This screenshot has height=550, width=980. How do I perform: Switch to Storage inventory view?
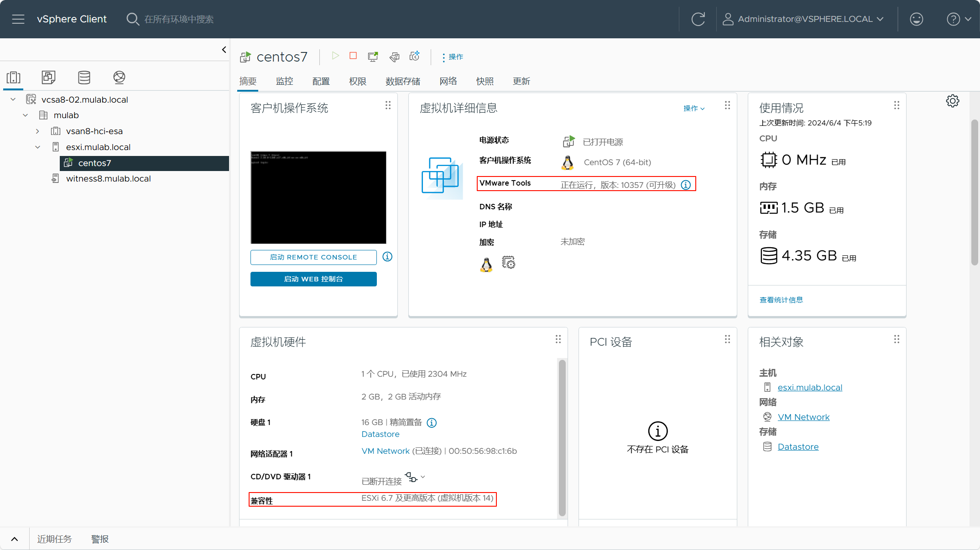point(84,78)
